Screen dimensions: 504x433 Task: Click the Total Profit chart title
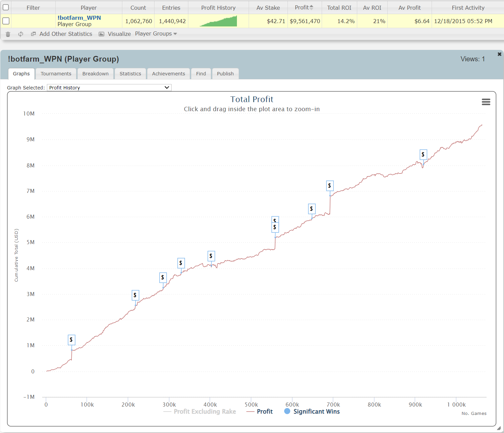click(252, 99)
